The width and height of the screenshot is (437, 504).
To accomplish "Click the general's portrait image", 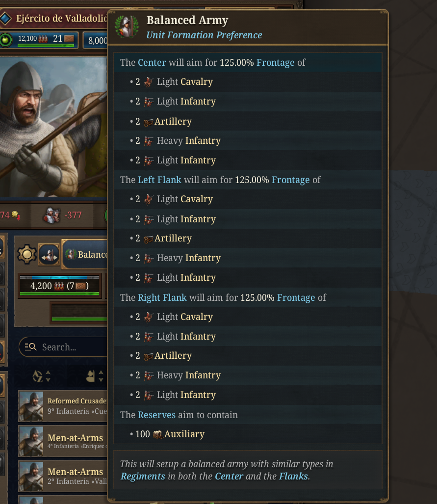I will (x=53, y=127).
